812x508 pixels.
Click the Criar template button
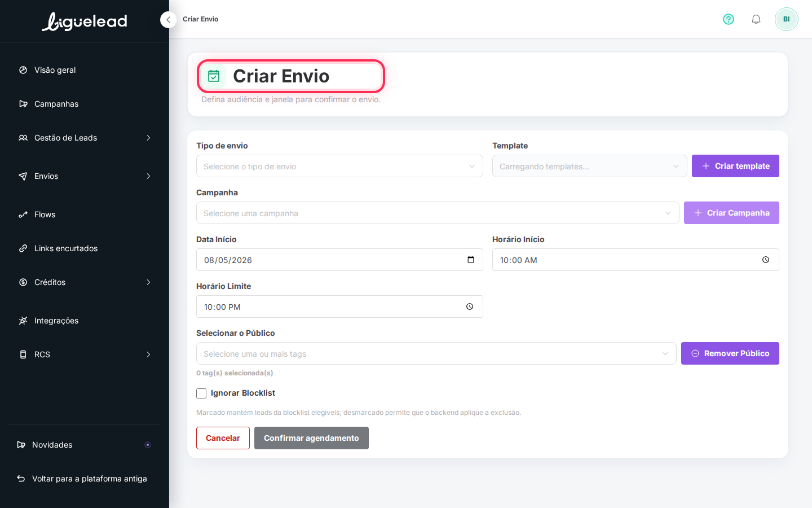(x=735, y=166)
